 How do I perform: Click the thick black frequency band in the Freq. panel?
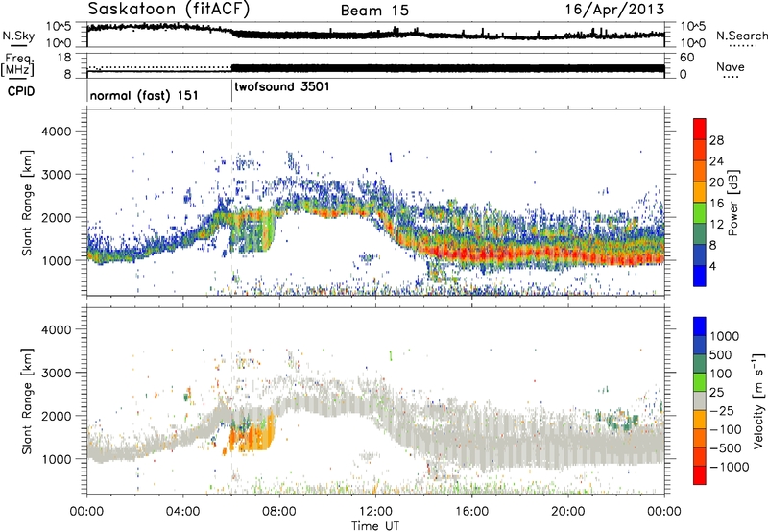click(447, 68)
